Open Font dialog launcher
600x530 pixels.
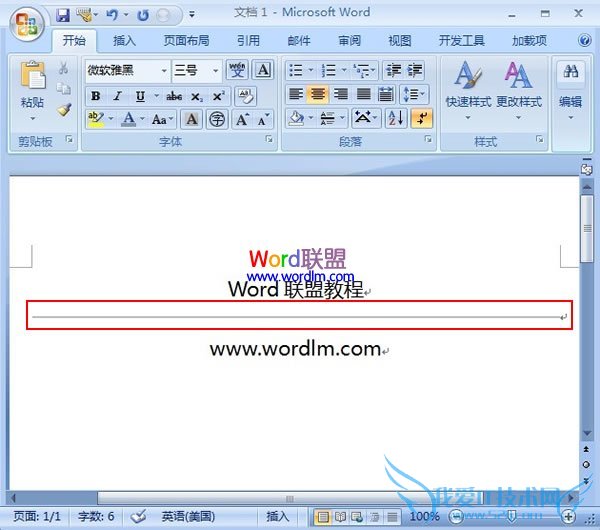point(269,139)
